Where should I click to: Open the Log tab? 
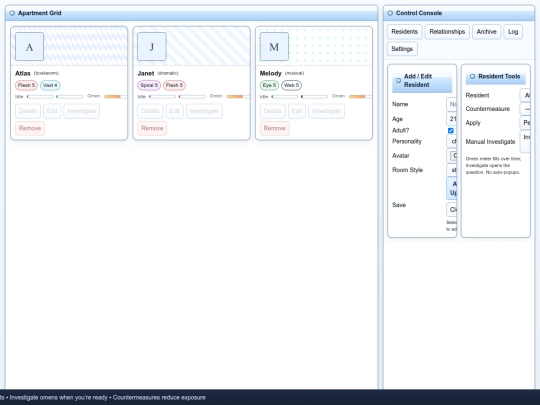(513, 32)
